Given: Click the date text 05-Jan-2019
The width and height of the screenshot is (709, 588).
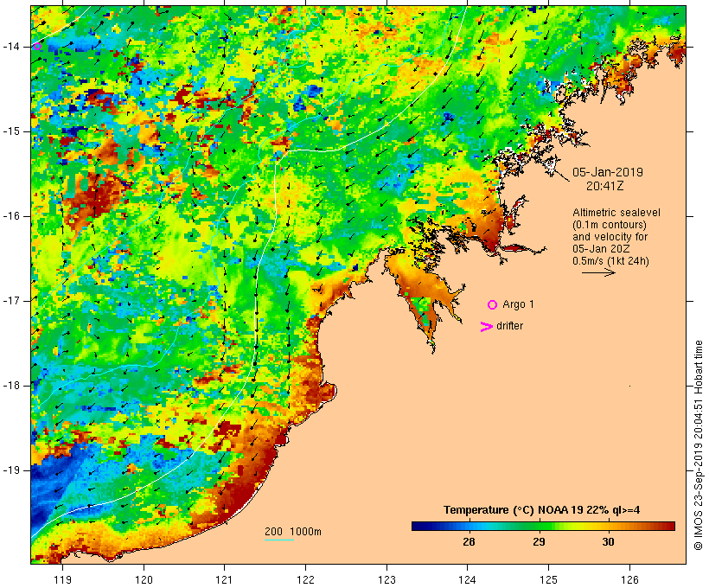Looking at the screenshot, I should tap(608, 172).
